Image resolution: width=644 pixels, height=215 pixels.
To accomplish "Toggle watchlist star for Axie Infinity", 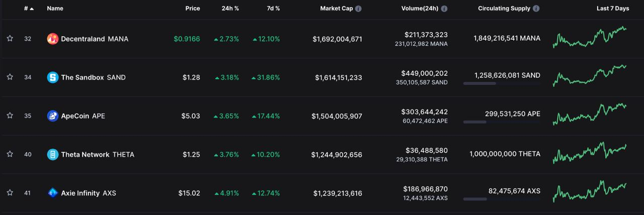I will pyautogui.click(x=10, y=193).
